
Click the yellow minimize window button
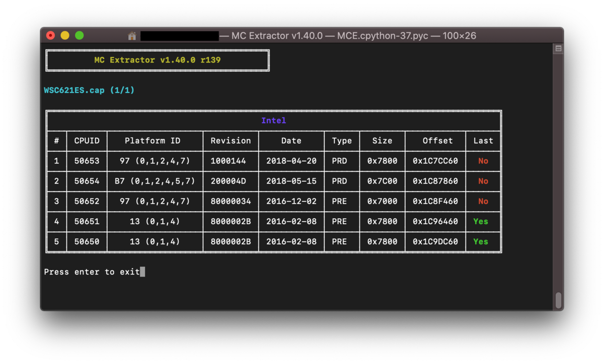pos(65,36)
